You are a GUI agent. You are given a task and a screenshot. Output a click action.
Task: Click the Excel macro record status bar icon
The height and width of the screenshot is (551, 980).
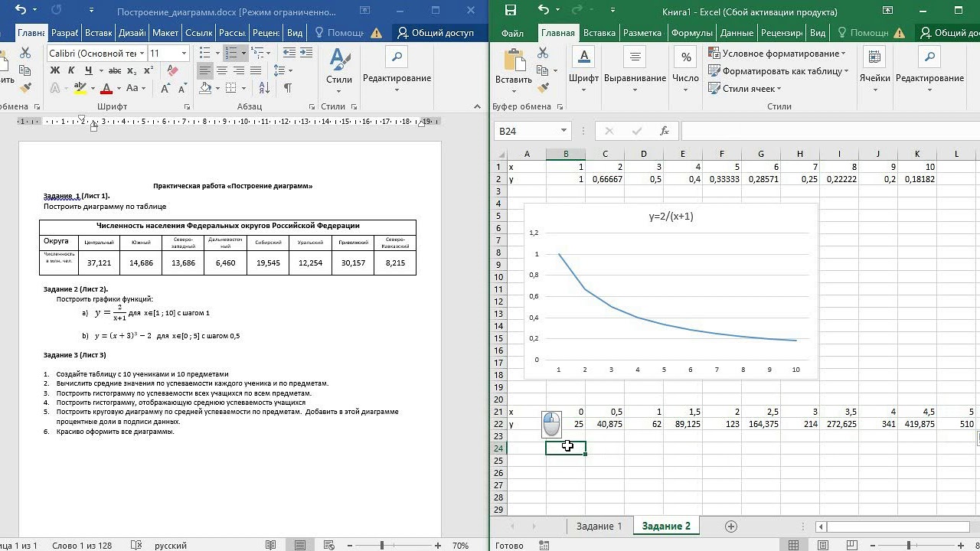544,546
